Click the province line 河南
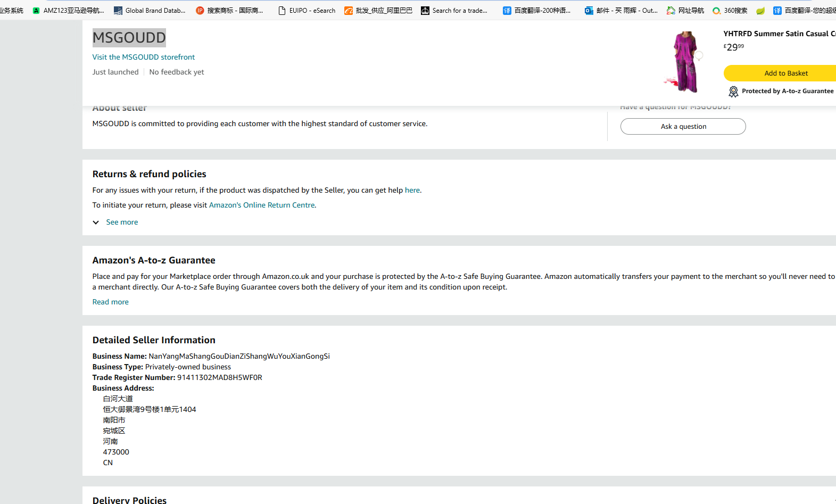 click(x=111, y=441)
